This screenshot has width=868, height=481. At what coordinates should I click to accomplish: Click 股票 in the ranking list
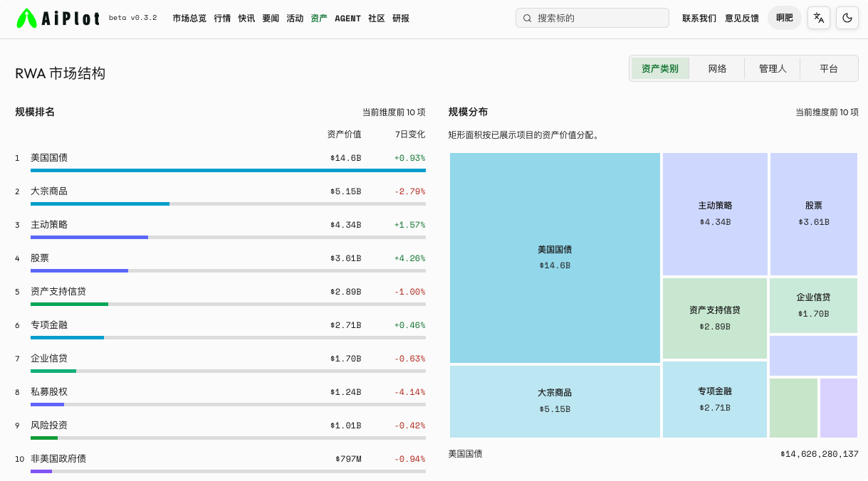point(40,258)
